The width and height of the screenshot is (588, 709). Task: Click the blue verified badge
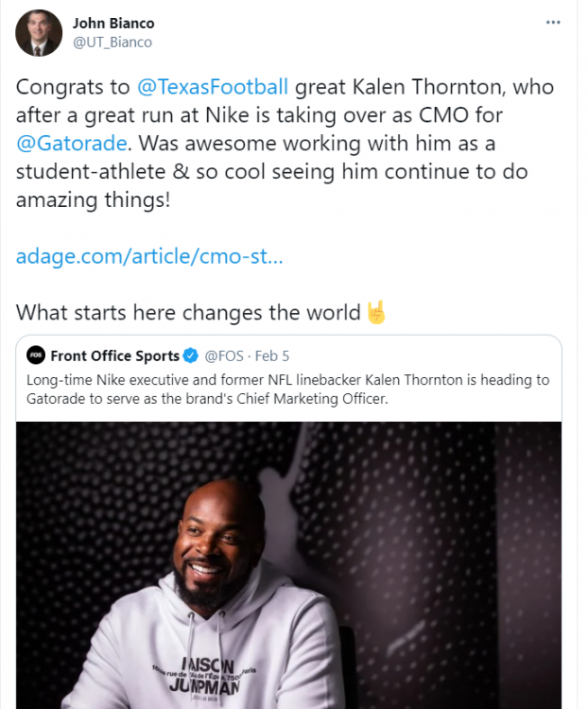pos(190,355)
